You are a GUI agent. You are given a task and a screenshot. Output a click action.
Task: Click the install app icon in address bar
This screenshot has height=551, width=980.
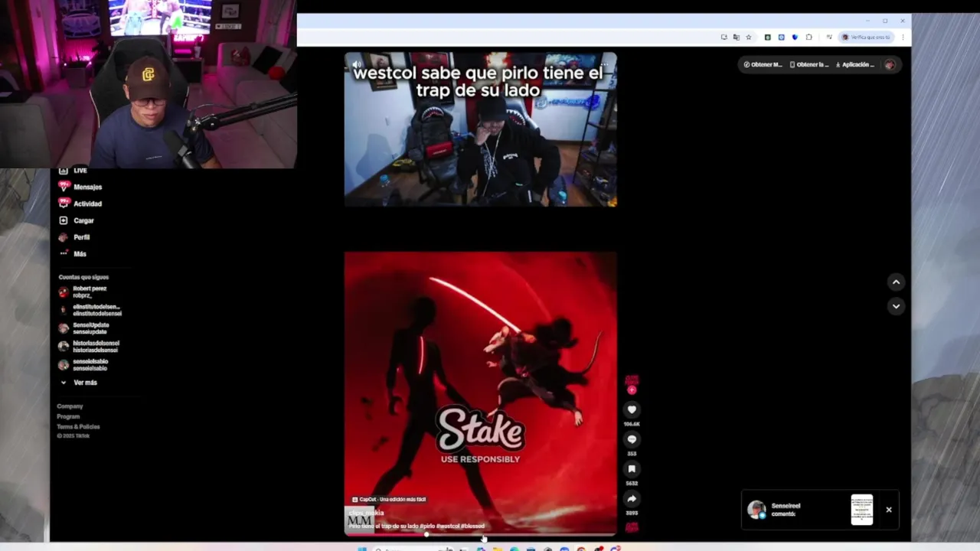[724, 37]
